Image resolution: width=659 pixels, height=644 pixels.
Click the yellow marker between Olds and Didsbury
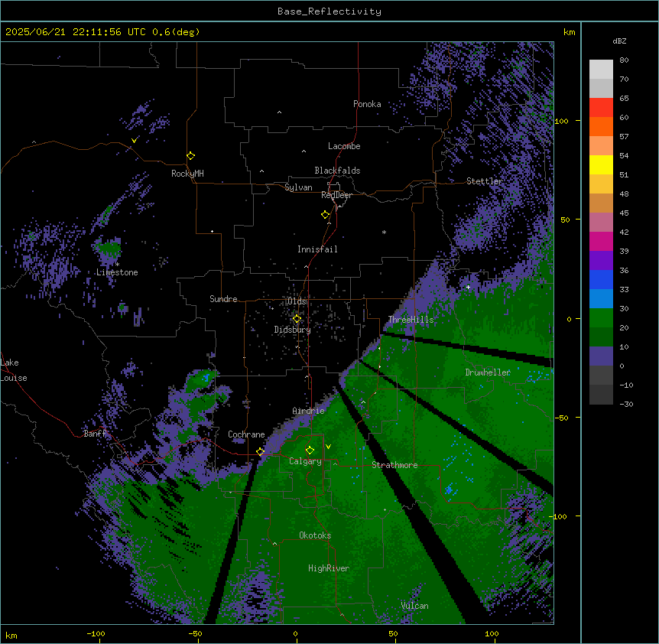click(297, 319)
